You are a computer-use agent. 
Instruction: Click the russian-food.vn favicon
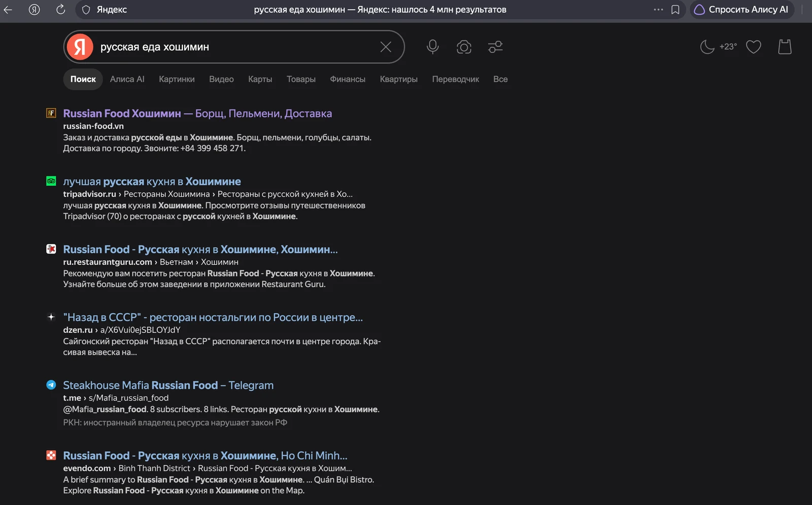pos(51,113)
